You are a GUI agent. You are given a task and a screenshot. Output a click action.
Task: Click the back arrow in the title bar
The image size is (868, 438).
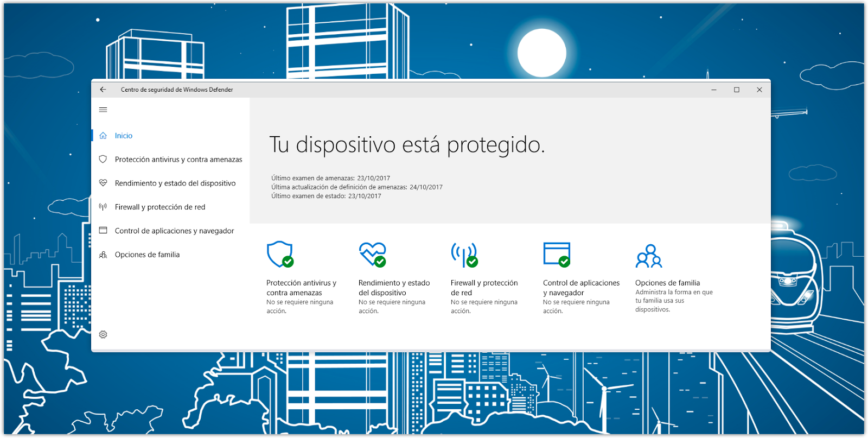(103, 90)
